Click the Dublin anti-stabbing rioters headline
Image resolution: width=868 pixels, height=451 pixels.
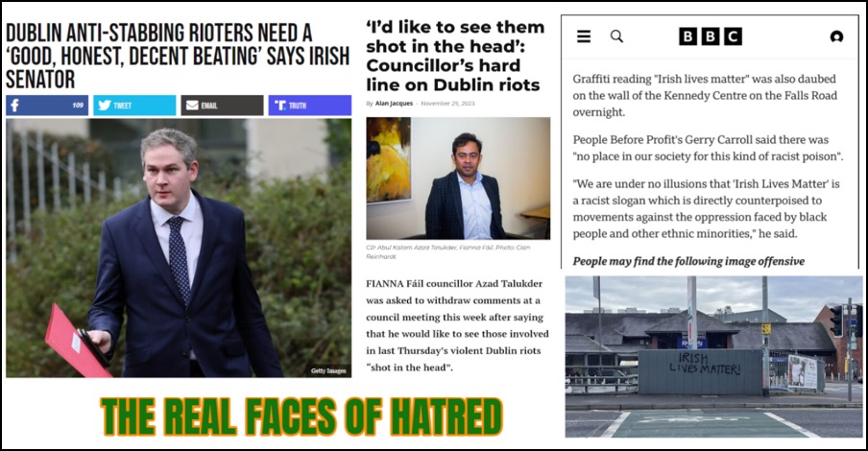point(178,57)
